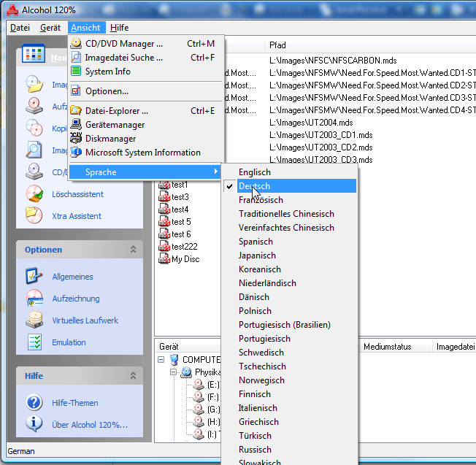Open the Sprache submenu arrow

point(215,172)
